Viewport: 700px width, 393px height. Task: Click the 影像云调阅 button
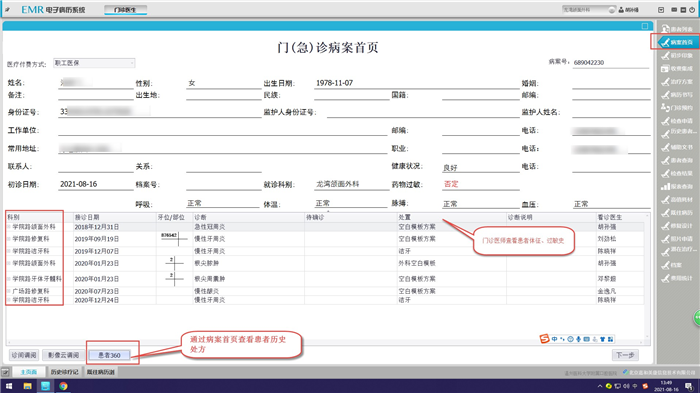[63, 355]
